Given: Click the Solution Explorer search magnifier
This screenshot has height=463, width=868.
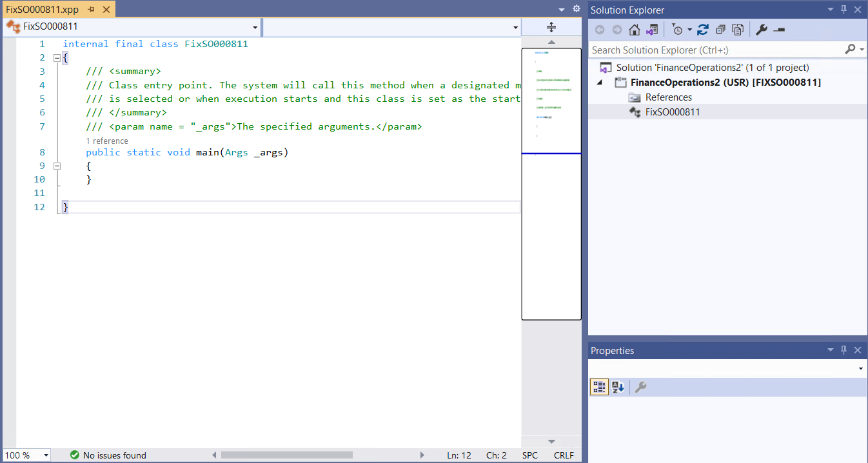Looking at the screenshot, I should tap(851, 50).
